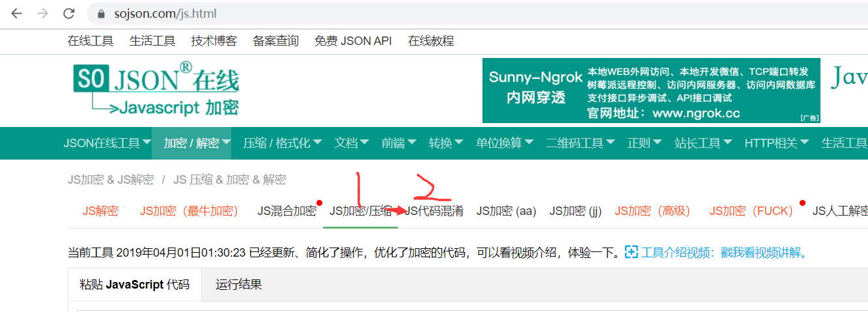Expand the JSON在线工具 dropdown menu
The width and height of the screenshot is (868, 312).
point(107,143)
